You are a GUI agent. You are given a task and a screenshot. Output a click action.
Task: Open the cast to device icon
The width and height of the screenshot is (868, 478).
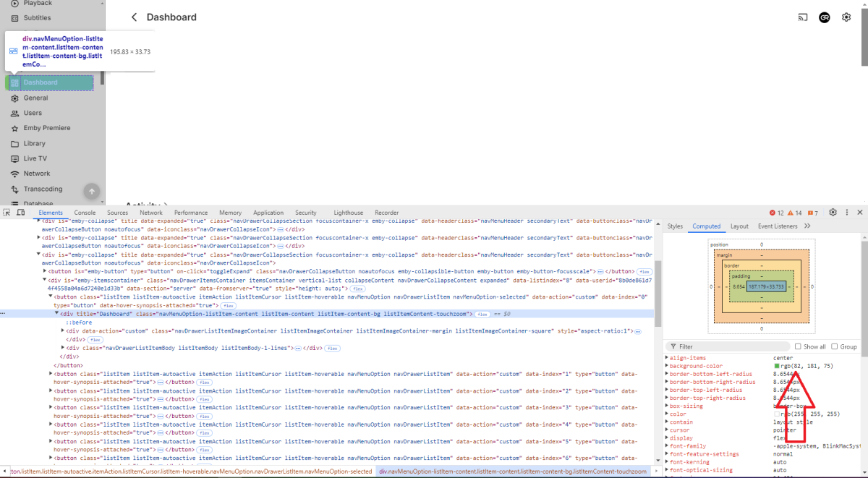pos(803,17)
